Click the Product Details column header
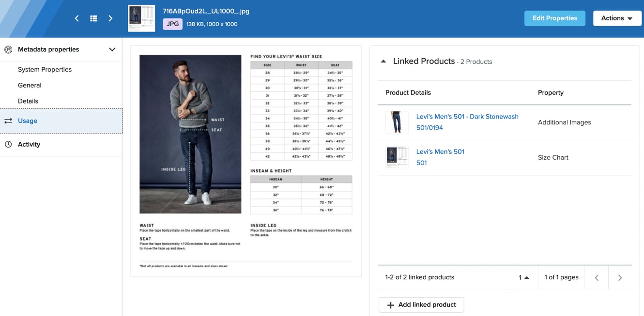Image resolution: width=644 pixels, height=316 pixels. tap(408, 92)
